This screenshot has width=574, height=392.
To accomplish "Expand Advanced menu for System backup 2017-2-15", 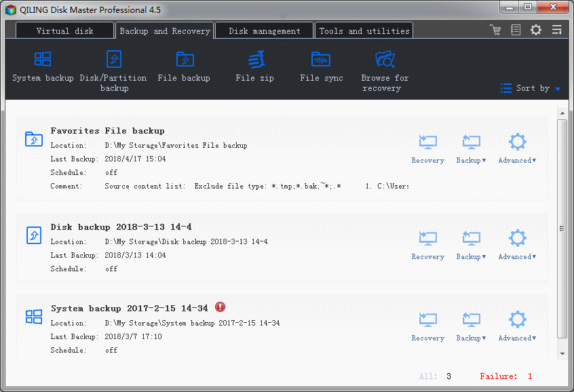I will pos(517,326).
